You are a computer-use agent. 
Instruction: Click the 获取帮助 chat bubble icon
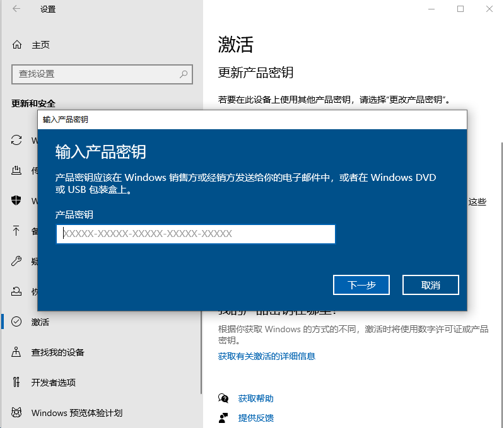223,398
